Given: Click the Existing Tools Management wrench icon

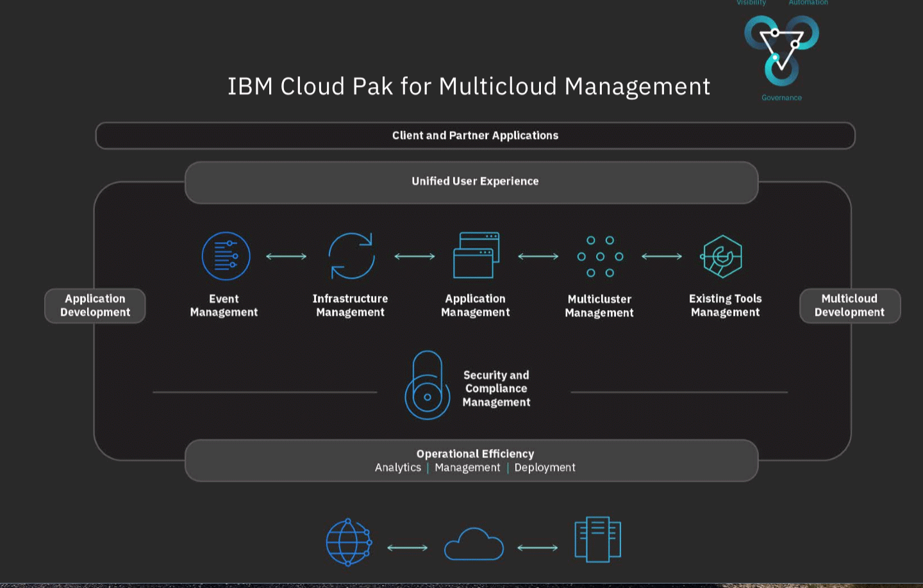Looking at the screenshot, I should point(722,256).
